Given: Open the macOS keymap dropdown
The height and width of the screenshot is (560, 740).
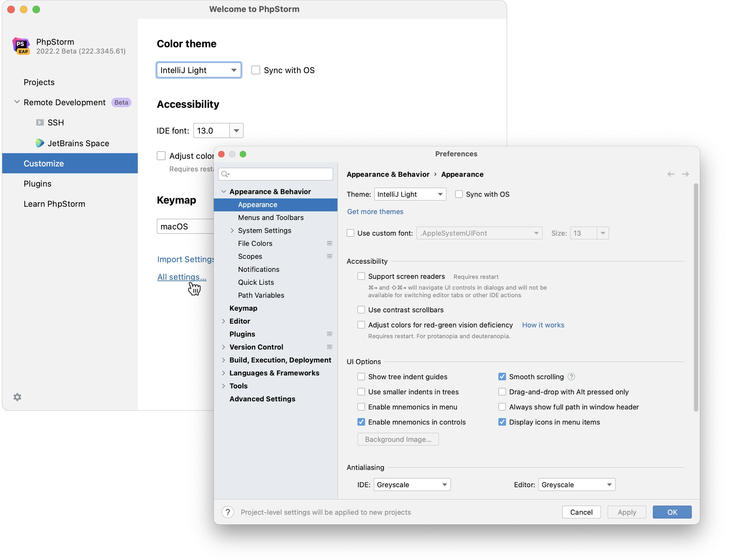Looking at the screenshot, I should (185, 226).
